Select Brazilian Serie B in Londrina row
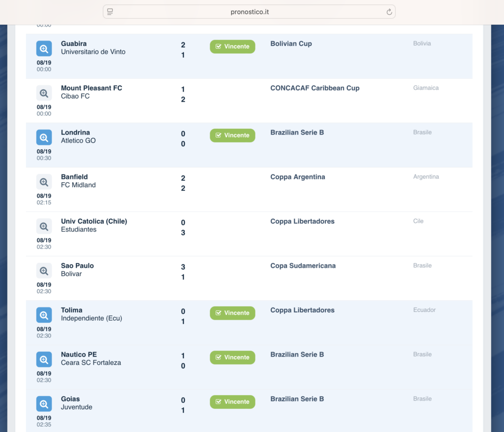Image resolution: width=504 pixels, height=432 pixels. click(x=297, y=133)
